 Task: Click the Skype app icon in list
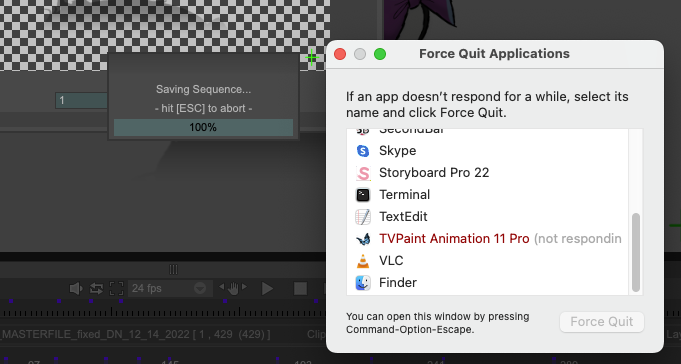click(x=363, y=151)
